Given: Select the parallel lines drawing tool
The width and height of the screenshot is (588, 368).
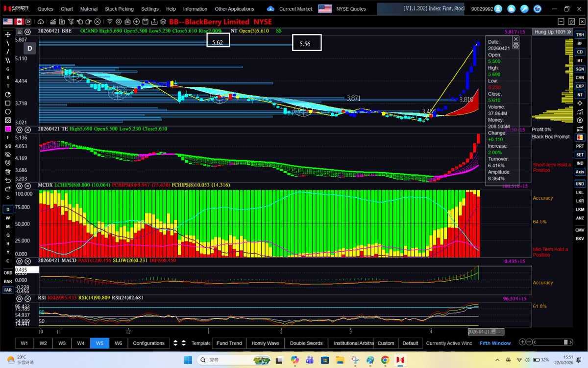Looking at the screenshot, I should click(8, 60).
